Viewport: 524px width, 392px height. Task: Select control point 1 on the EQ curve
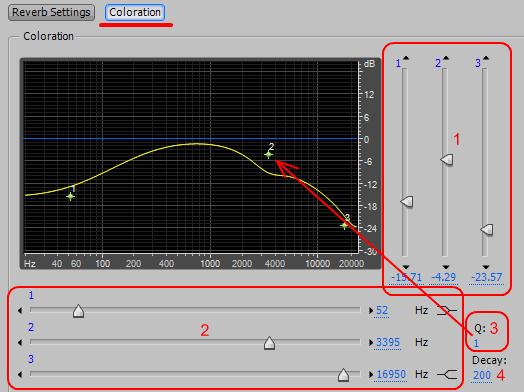(70, 196)
